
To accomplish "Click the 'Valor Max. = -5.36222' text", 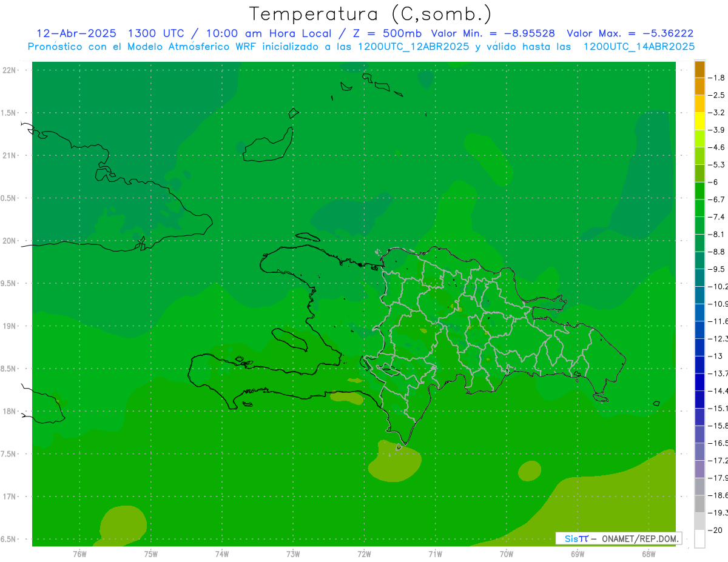I will (x=630, y=33).
